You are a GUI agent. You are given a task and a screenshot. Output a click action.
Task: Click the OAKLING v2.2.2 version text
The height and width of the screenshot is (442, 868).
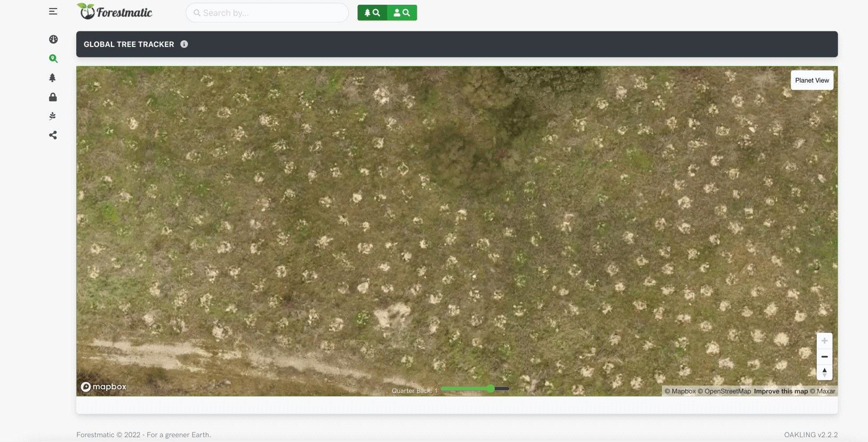810,435
